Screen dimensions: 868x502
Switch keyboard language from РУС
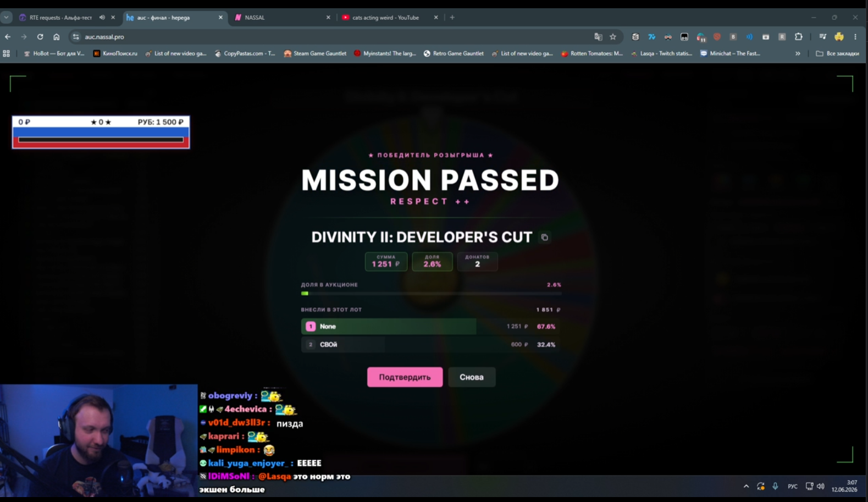[x=793, y=486]
